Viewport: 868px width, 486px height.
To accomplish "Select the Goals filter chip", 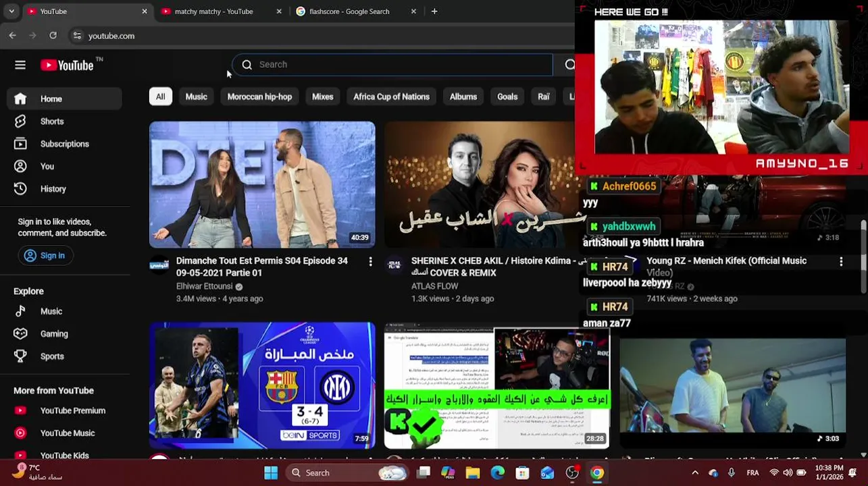I will click(507, 97).
